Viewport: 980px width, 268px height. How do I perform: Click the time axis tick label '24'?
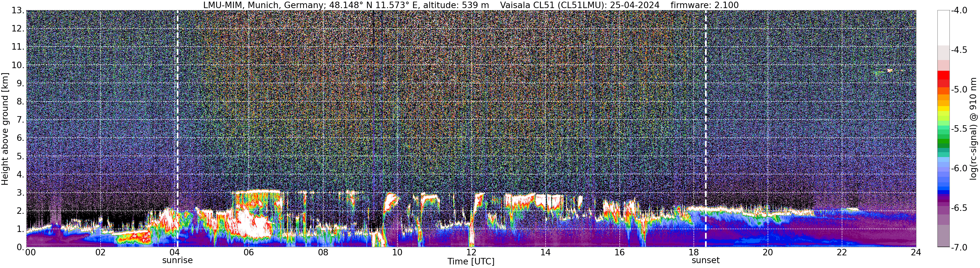click(x=916, y=252)
